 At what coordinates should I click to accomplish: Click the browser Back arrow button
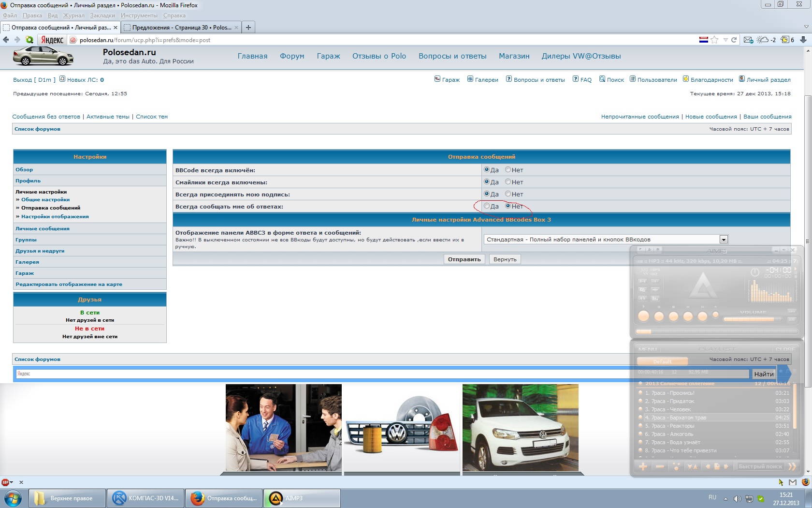[x=6, y=40]
